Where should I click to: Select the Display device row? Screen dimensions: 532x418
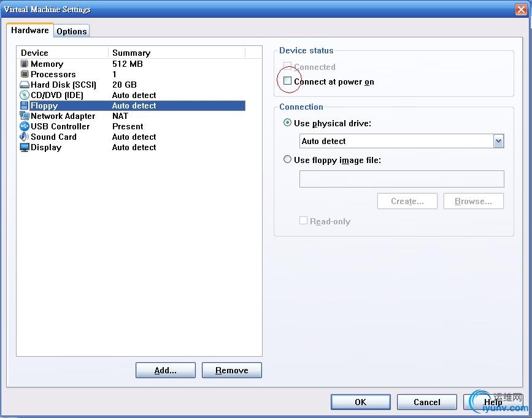pos(133,148)
